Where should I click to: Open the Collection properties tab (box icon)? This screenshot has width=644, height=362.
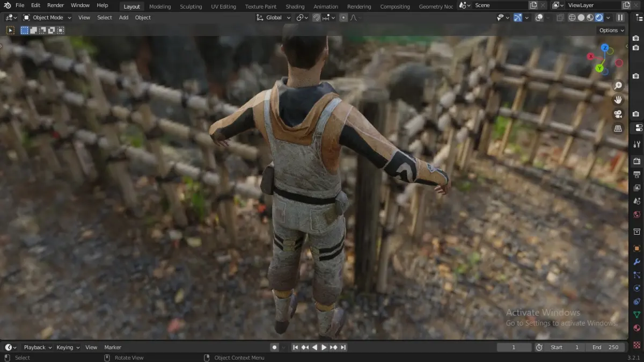[x=637, y=231]
